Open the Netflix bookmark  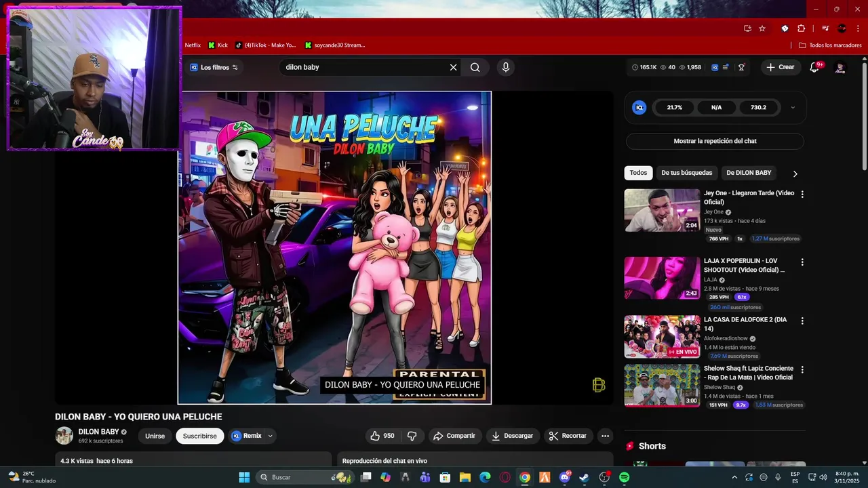coord(193,45)
